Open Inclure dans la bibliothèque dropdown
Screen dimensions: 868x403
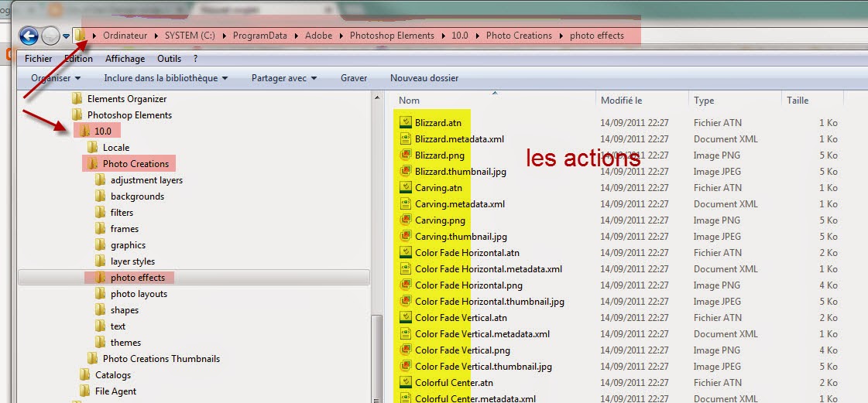click(x=166, y=78)
